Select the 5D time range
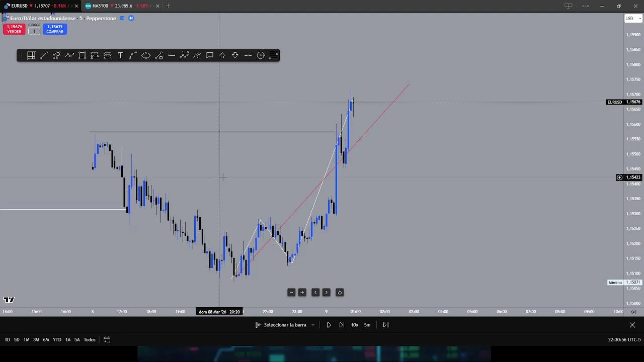 [x=17, y=340]
